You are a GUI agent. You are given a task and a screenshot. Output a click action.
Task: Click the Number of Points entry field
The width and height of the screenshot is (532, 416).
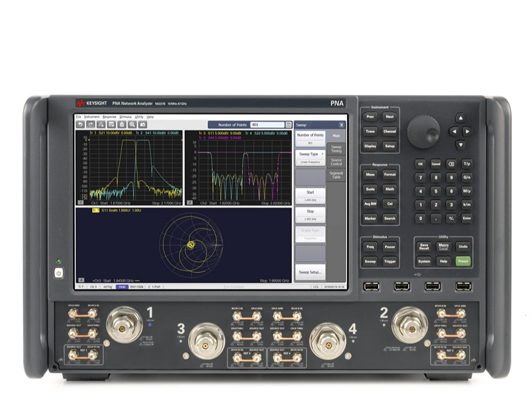pos(267,125)
